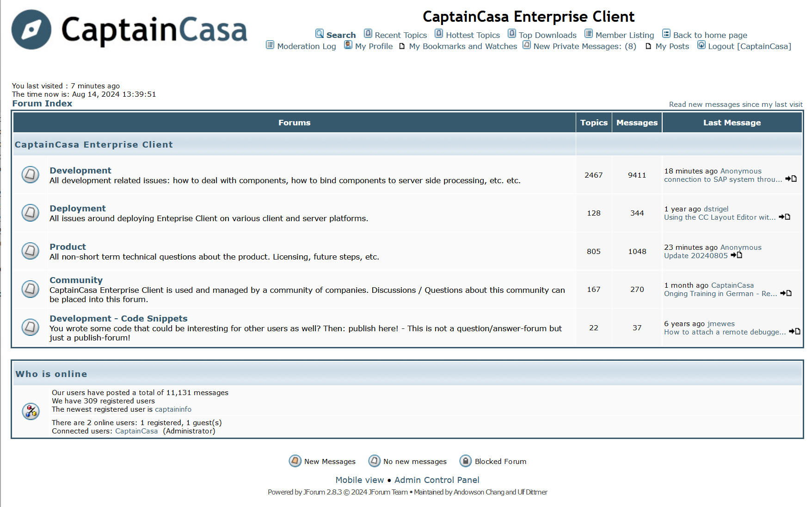Click the Search magnifier icon
Screen dimensions: 812x507
tap(319, 34)
